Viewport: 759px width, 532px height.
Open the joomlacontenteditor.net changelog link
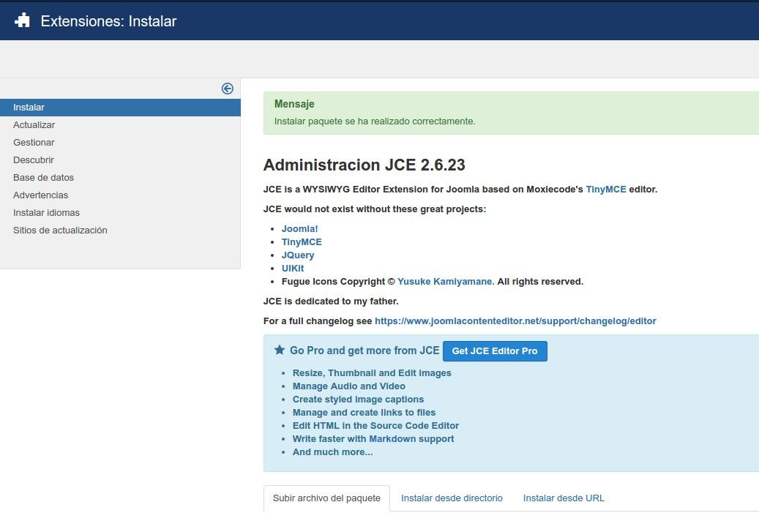[x=515, y=321]
